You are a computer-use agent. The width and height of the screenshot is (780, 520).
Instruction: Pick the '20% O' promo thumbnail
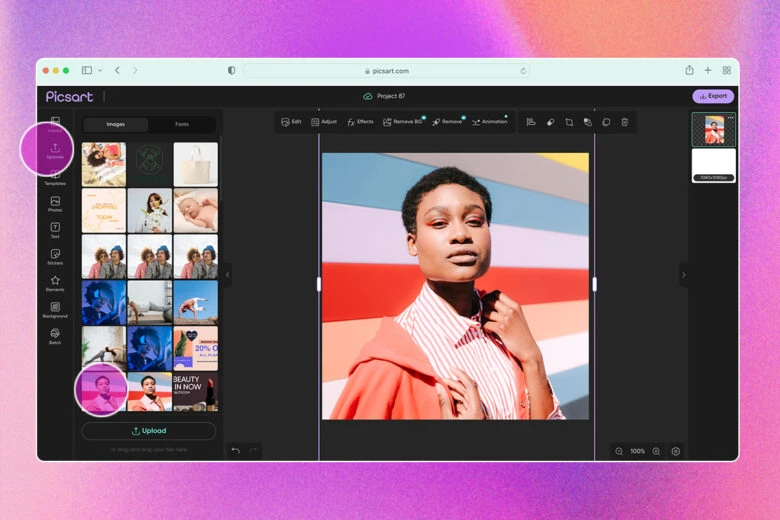point(195,348)
